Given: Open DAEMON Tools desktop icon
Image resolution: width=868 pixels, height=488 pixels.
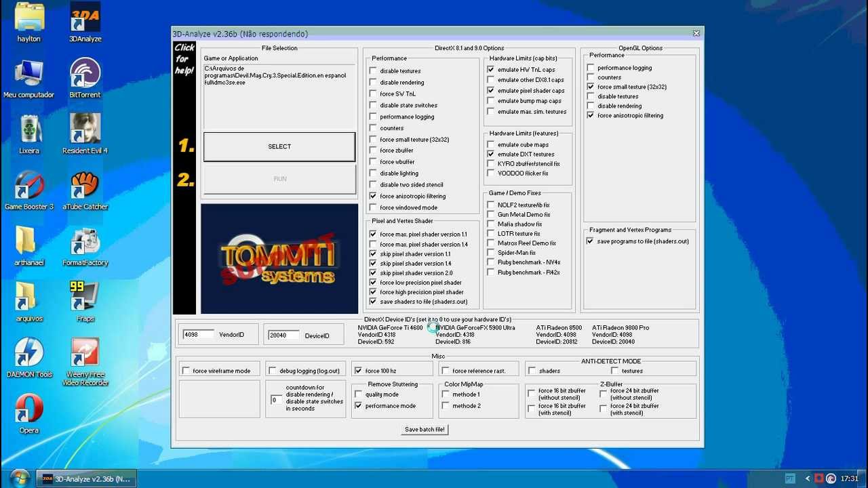Looking at the screenshot, I should [29, 358].
